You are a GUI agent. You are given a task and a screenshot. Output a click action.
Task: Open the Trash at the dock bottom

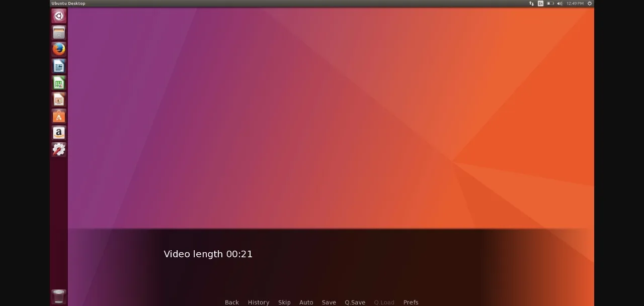[59, 296]
